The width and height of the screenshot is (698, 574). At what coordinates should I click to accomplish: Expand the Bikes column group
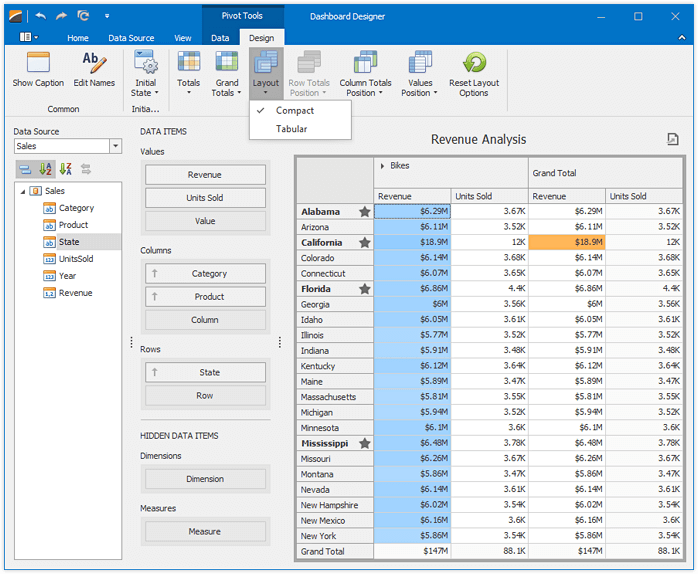pyautogui.click(x=383, y=166)
